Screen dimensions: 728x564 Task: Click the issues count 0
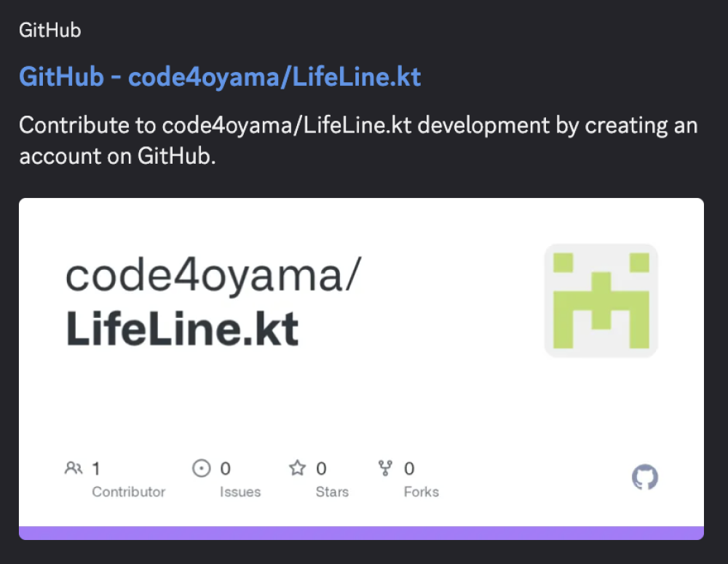[x=225, y=469]
